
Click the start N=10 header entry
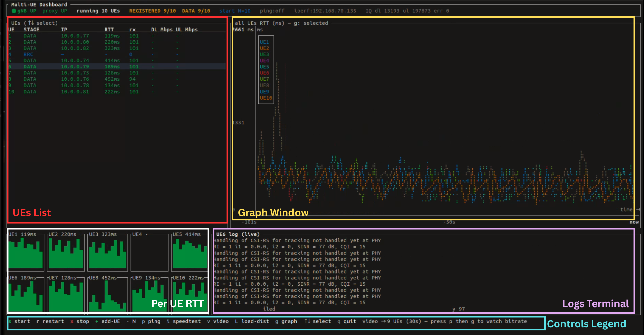(x=235, y=11)
